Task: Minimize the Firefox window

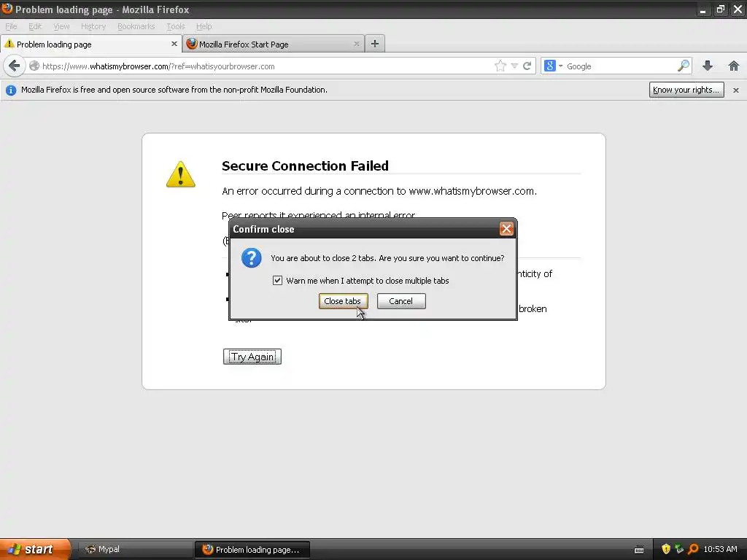Action: [x=703, y=9]
